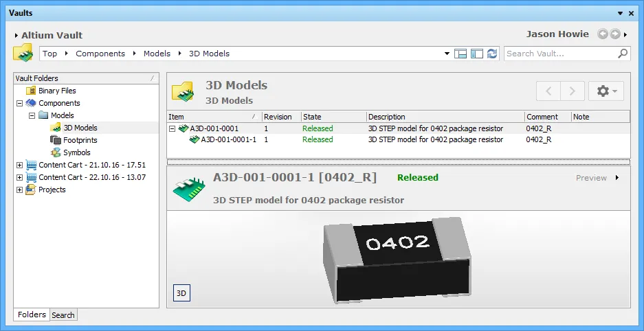The width and height of the screenshot is (644, 331).
Task: Select Content Cart - 21.10.16 - 17.51
Action: tap(92, 165)
